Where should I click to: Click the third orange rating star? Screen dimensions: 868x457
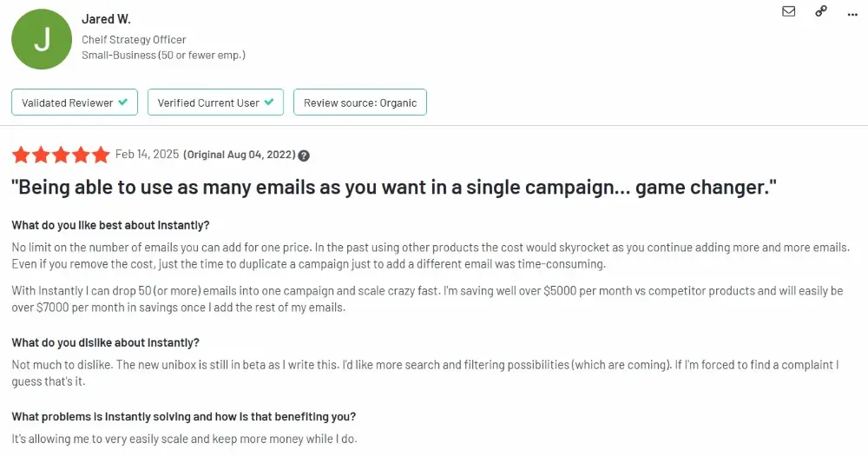pos(62,155)
